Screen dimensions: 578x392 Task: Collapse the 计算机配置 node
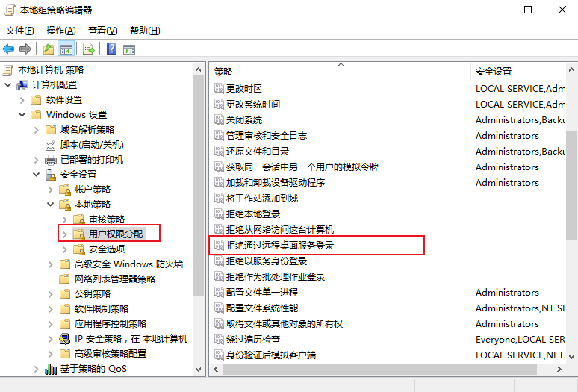pyautogui.click(x=7, y=84)
